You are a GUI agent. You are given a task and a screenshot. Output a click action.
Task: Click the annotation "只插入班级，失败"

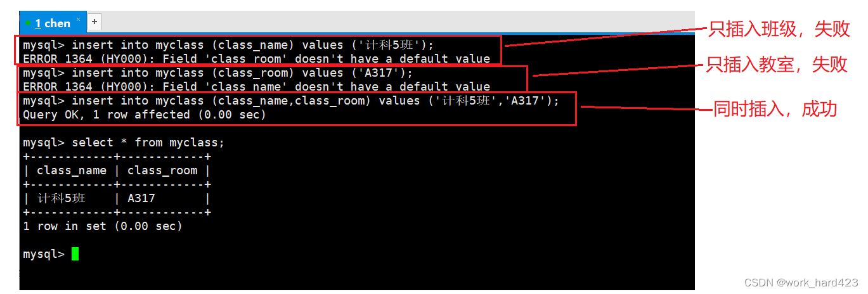[778, 30]
